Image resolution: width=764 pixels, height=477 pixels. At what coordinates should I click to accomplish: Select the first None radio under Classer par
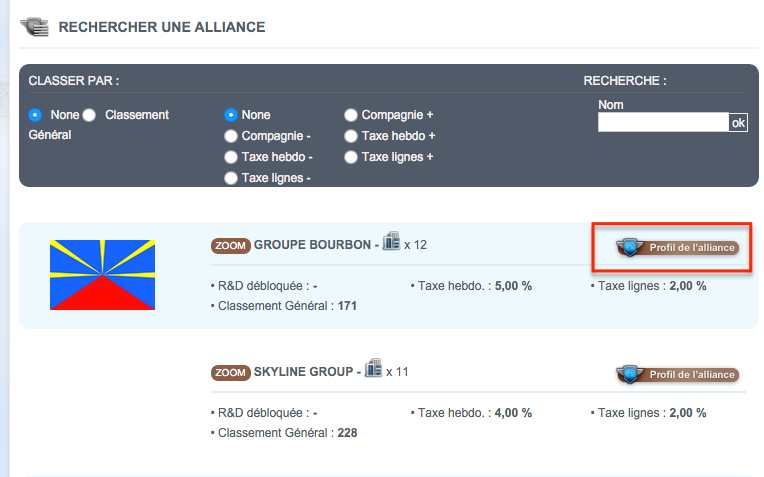click(35, 115)
